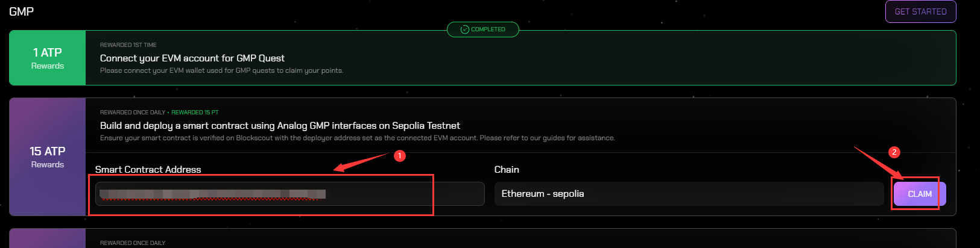The width and height of the screenshot is (980, 248).
Task: Click the GMP section heading
Action: (21, 11)
